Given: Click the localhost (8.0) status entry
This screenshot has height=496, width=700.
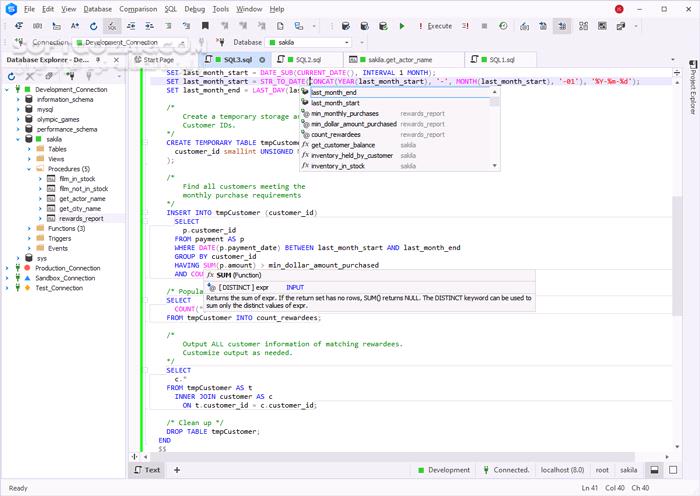Looking at the screenshot, I should (x=562, y=470).
